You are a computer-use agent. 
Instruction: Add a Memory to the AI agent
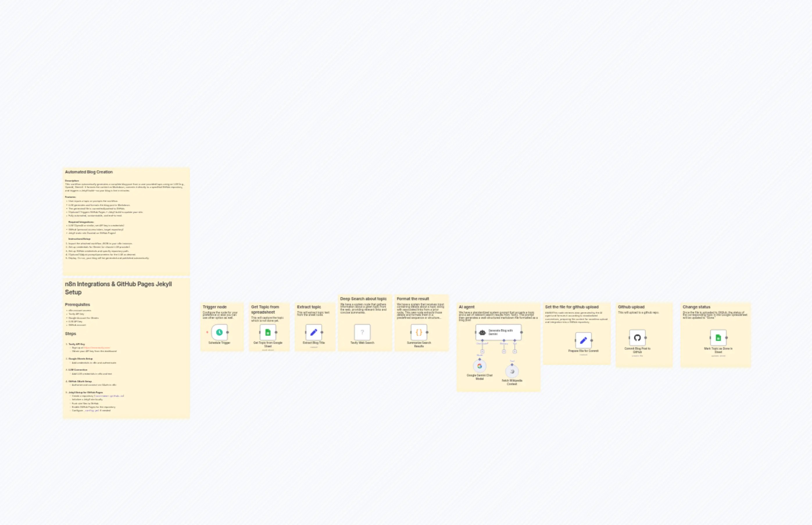(504, 351)
